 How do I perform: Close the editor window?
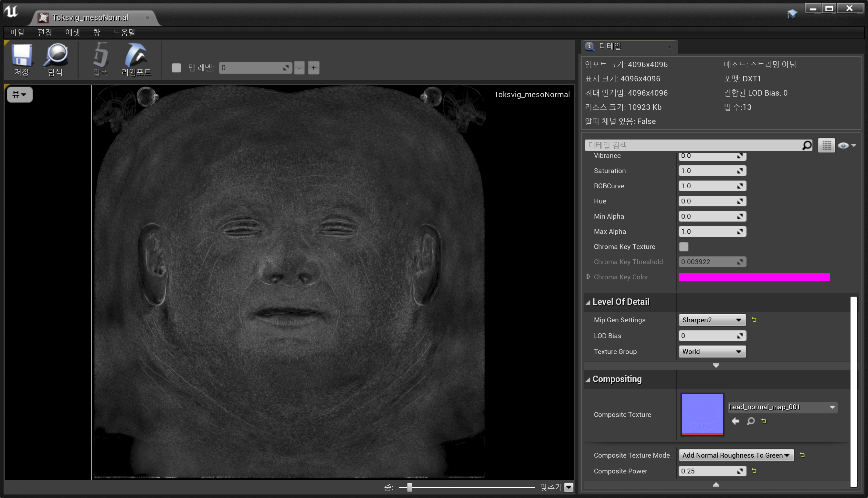tap(850, 8)
